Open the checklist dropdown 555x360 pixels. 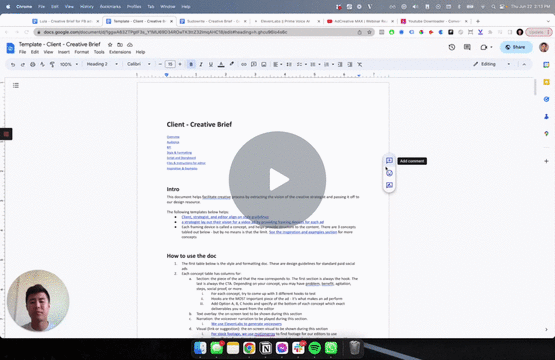[x=302, y=64]
